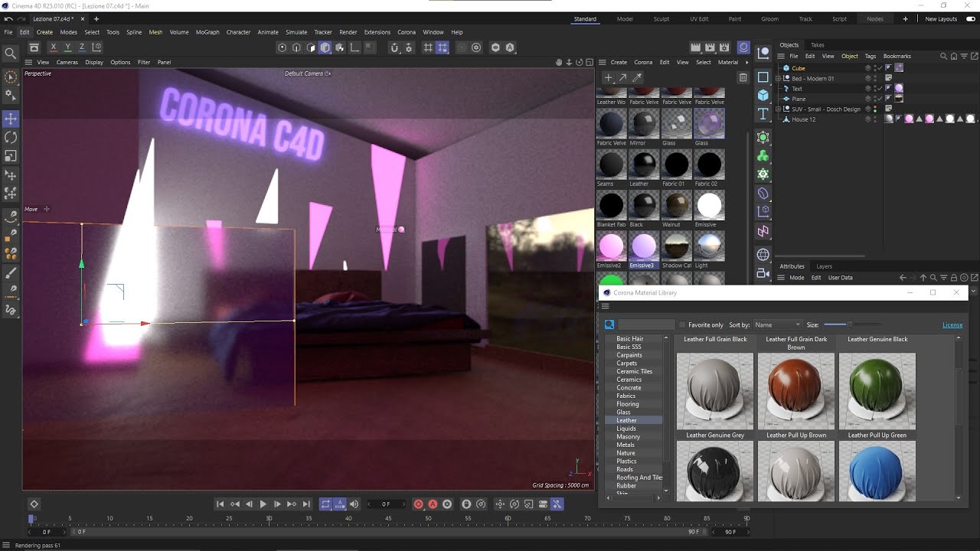The image size is (980, 551).
Task: Click the red Record Active Objects button
Action: 418,504
